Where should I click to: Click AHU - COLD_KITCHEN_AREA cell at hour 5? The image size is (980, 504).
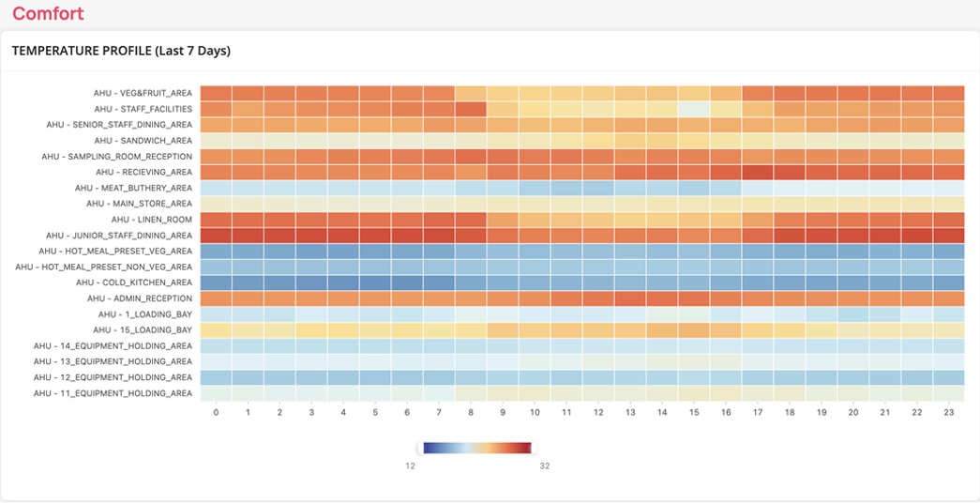click(376, 283)
